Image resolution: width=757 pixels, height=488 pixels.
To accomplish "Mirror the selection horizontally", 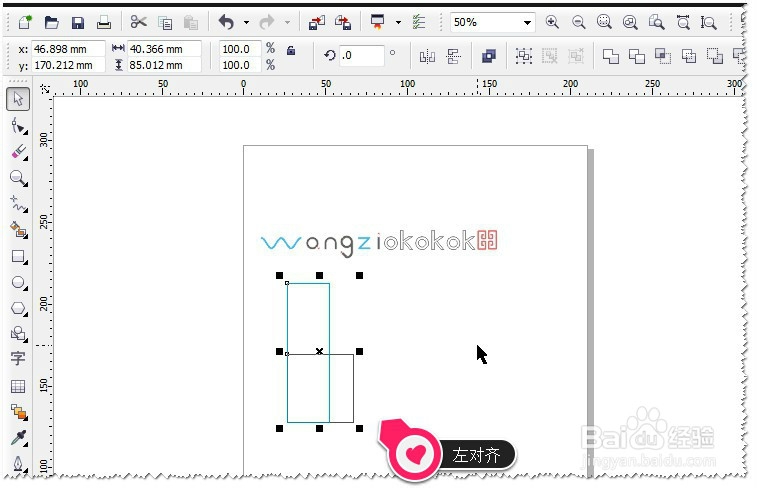I will 427,57.
